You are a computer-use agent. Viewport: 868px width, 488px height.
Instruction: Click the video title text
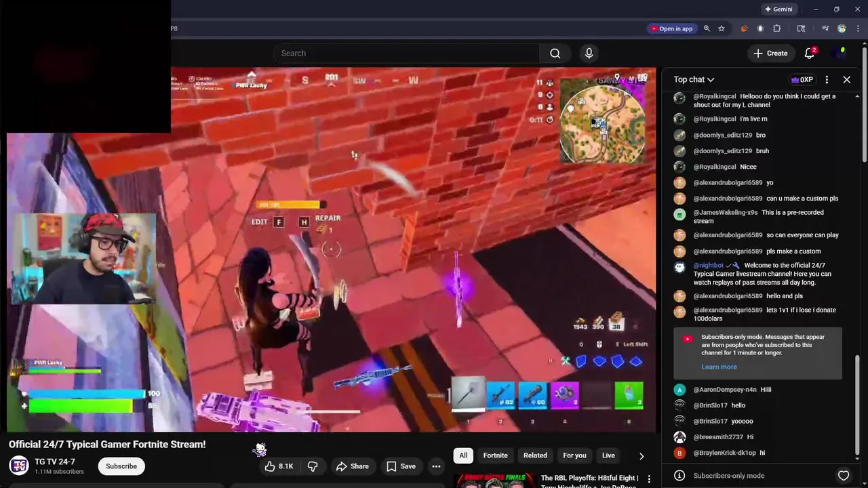pos(107,445)
